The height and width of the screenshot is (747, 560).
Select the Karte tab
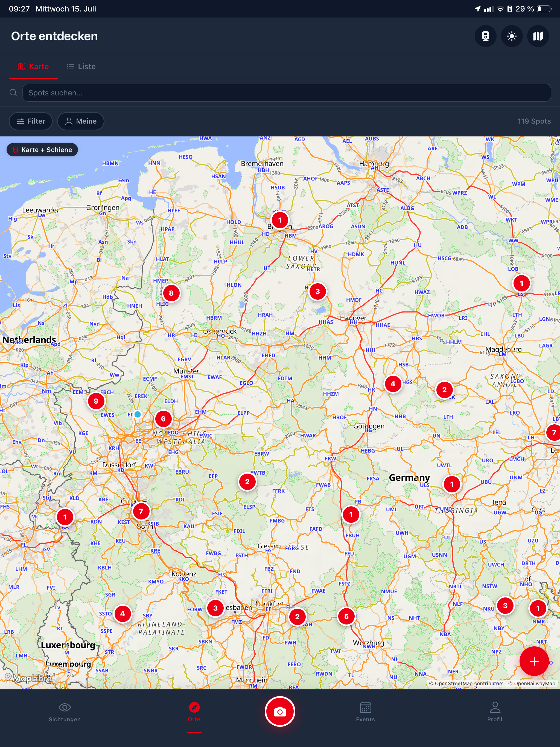click(x=33, y=66)
